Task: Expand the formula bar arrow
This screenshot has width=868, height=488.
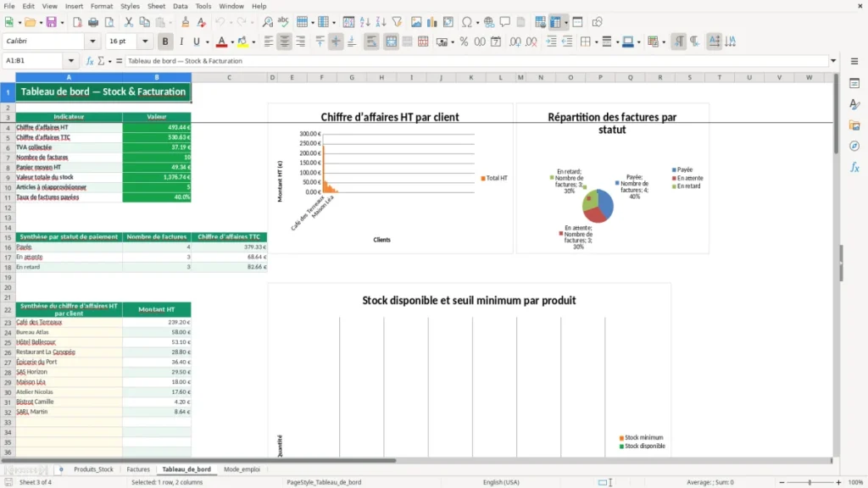Action: [x=833, y=61]
